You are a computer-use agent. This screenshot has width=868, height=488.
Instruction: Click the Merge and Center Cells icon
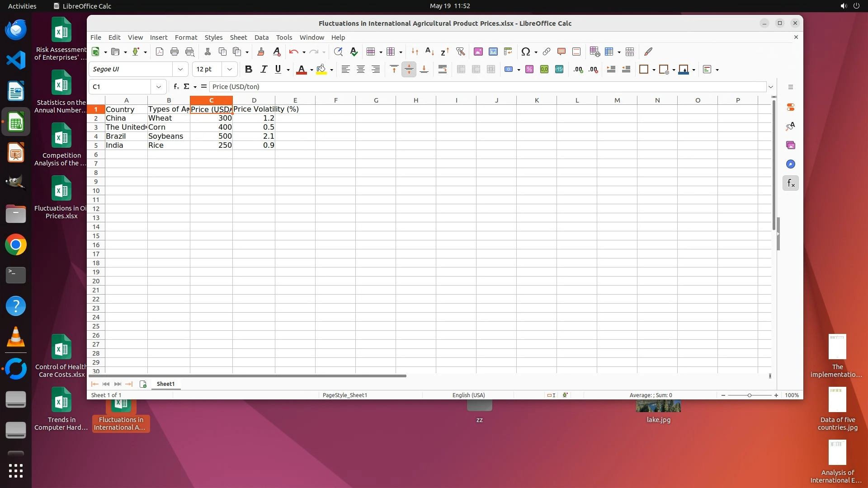pos(461,69)
